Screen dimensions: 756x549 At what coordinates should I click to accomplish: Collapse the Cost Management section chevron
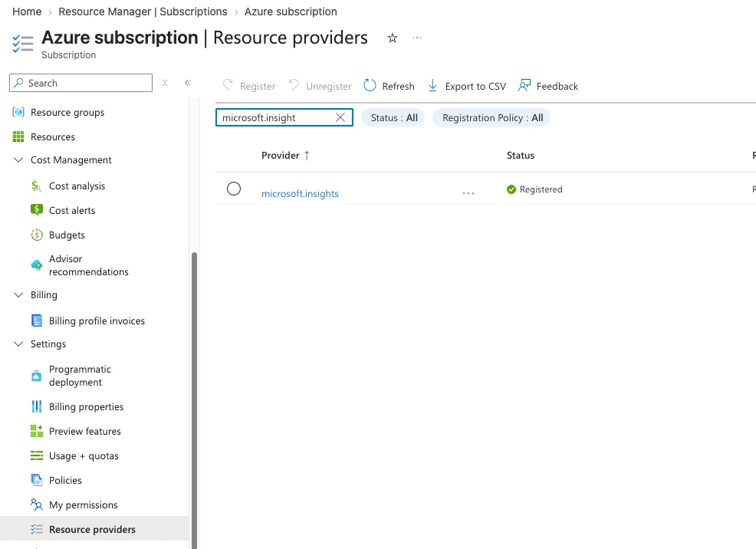tap(18, 160)
